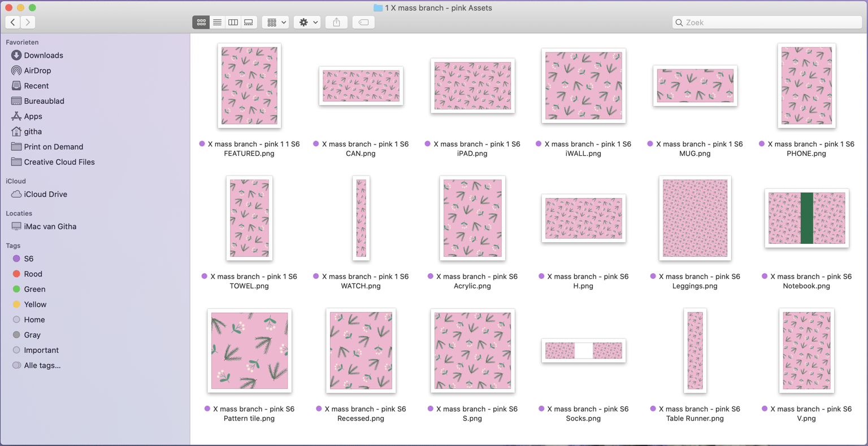Click the magnifier icon in the search field
The height and width of the screenshot is (446, 868).
pos(679,23)
